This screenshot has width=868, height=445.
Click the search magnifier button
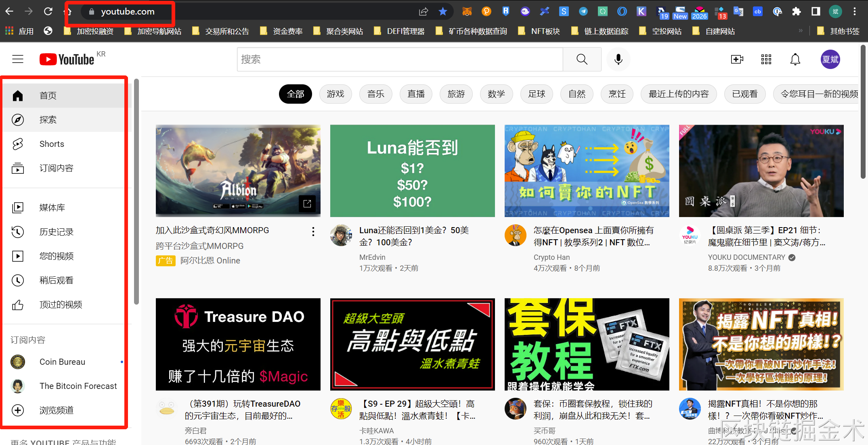click(582, 59)
